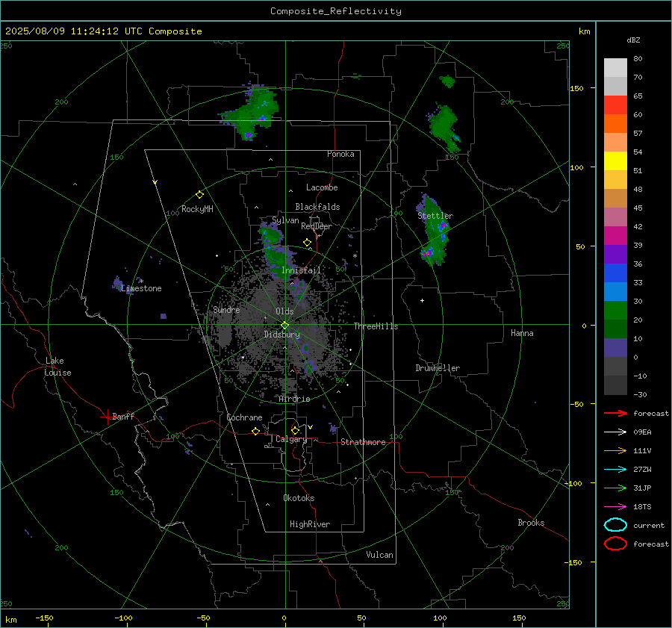Viewport: 672px width, 628px height.
Task: Click the purple 36 dBZ color swatch
Action: tap(615, 255)
